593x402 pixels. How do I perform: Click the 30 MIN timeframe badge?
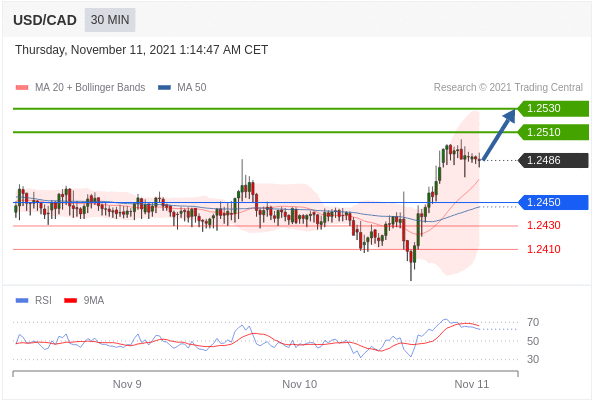click(x=110, y=20)
